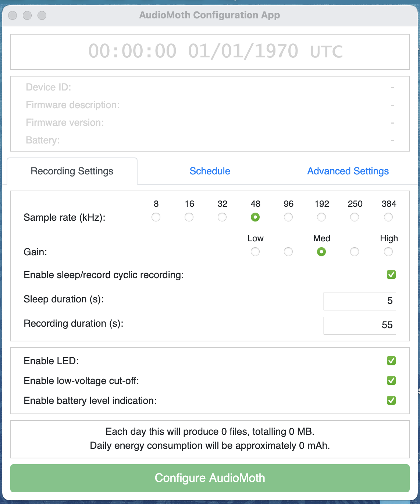Screen dimensions: 420x504
Task: Open the Schedule tab
Action: click(x=210, y=171)
